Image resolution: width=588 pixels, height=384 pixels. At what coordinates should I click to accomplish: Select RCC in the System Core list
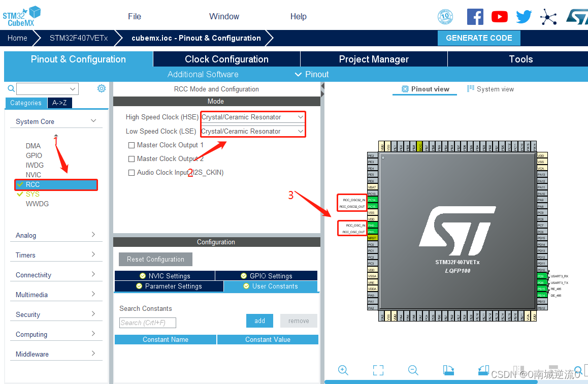pyautogui.click(x=56, y=184)
